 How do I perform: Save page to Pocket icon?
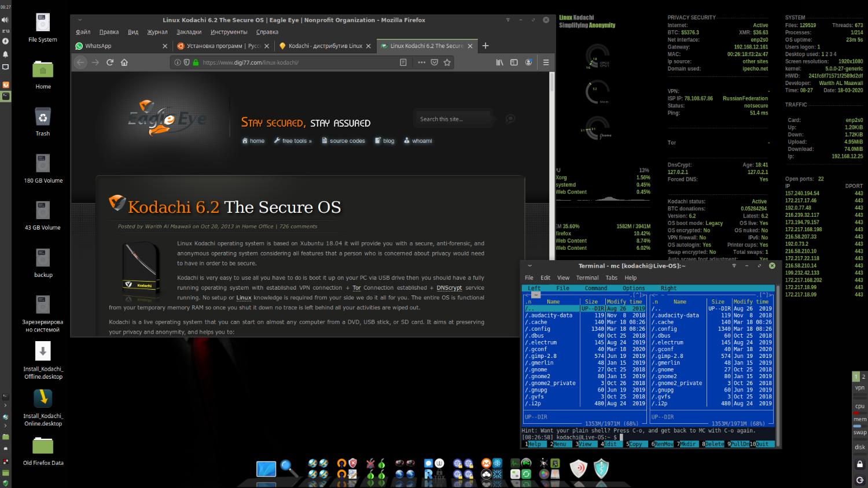[x=435, y=62]
